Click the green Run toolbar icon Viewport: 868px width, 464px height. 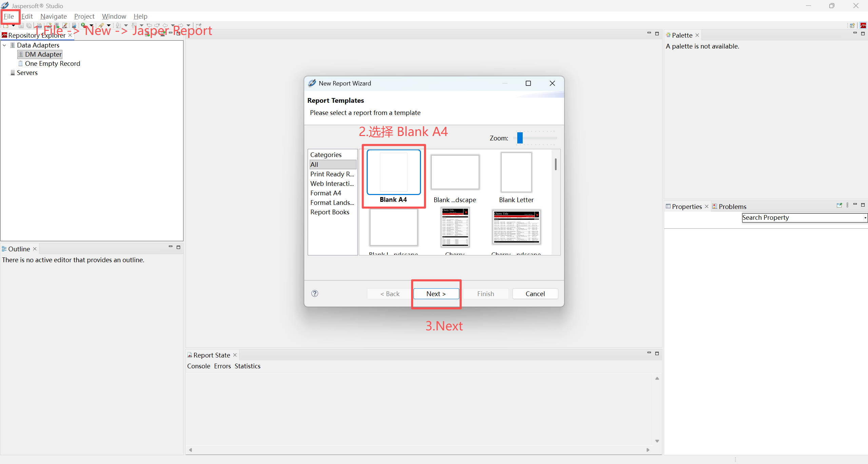pos(83,25)
